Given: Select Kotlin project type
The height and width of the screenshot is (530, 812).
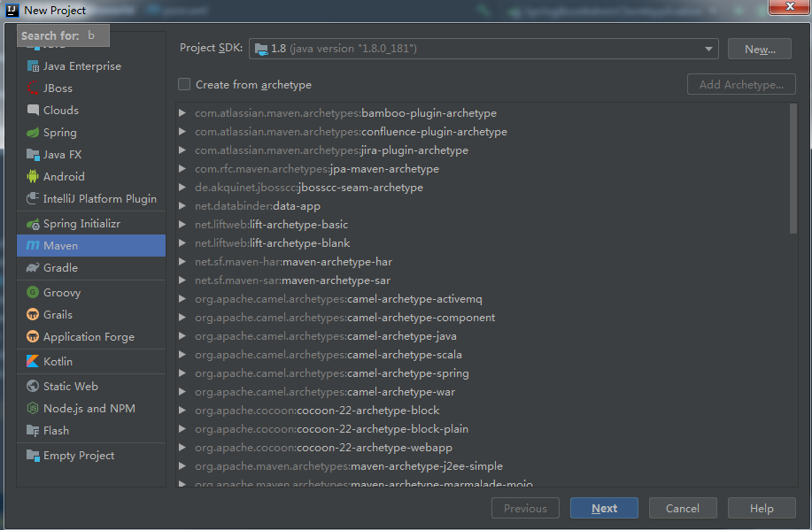Looking at the screenshot, I should coord(91,361).
